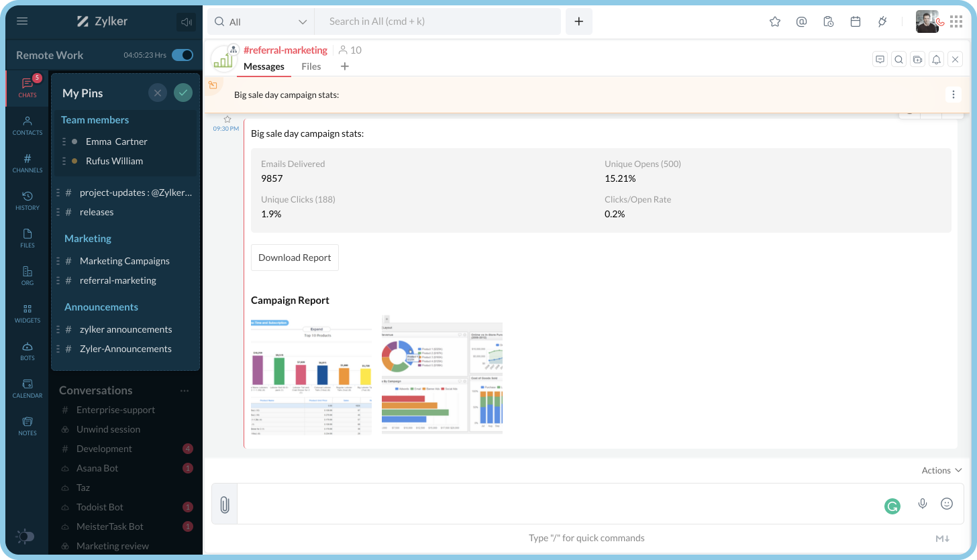Open the pinned message options menu

[x=954, y=95]
